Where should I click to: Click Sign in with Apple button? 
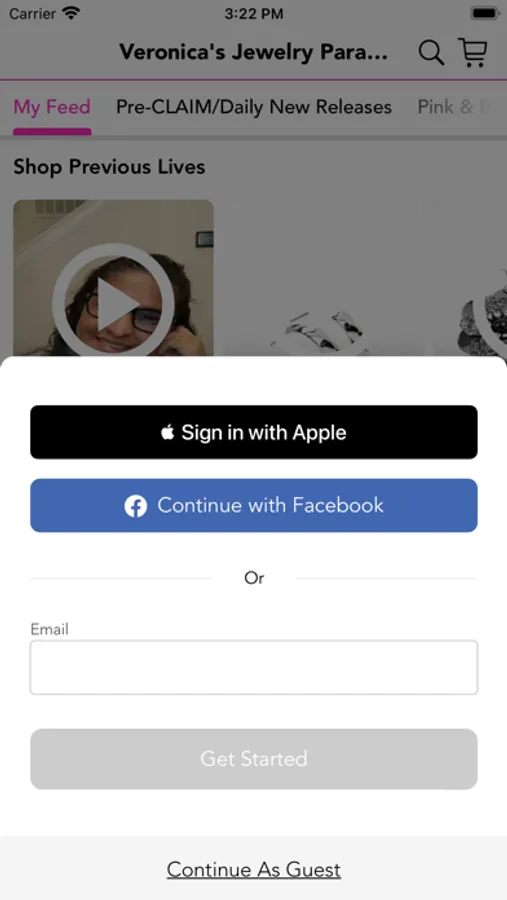[254, 432]
